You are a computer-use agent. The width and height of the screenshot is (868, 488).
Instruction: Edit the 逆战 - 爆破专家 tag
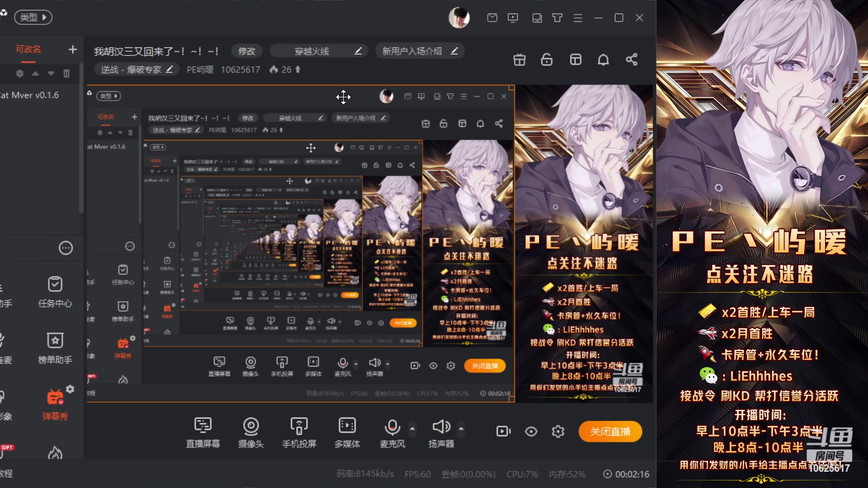(x=137, y=70)
